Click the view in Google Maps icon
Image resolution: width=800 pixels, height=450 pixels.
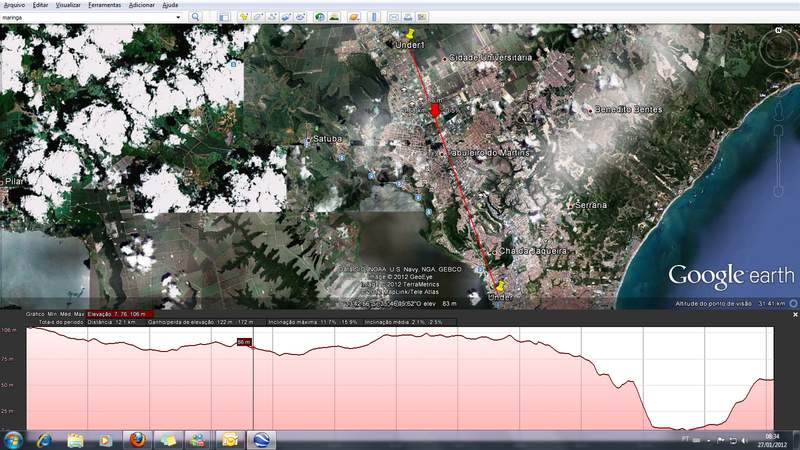pyautogui.click(x=422, y=17)
